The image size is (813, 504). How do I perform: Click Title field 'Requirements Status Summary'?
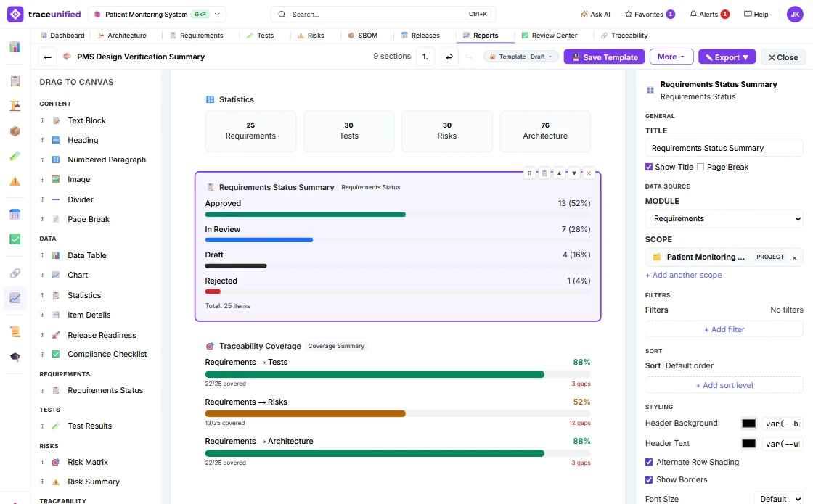(x=724, y=148)
